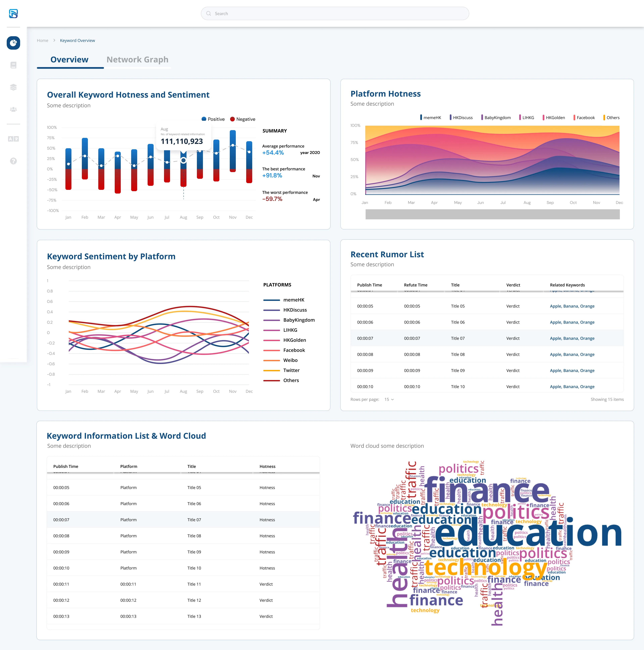Image resolution: width=644 pixels, height=650 pixels.
Task: Focus the Search input field
Action: pyautogui.click(x=335, y=13)
